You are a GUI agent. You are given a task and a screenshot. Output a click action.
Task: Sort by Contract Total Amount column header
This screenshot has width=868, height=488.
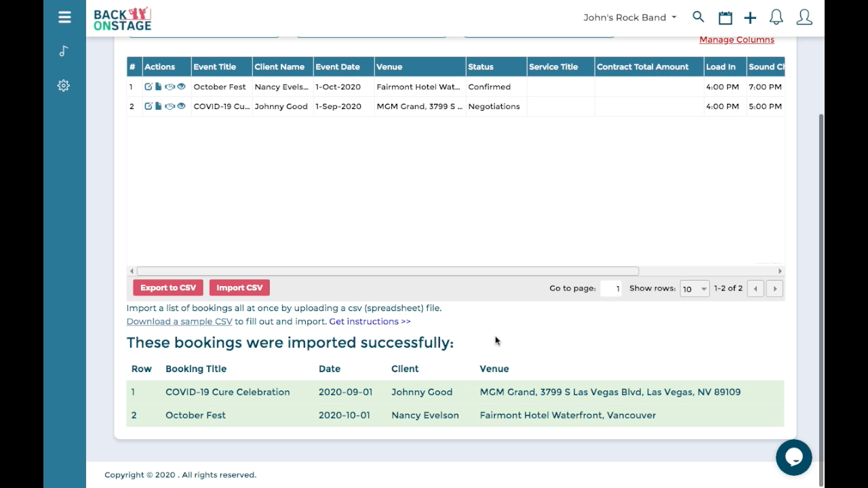[x=649, y=66]
